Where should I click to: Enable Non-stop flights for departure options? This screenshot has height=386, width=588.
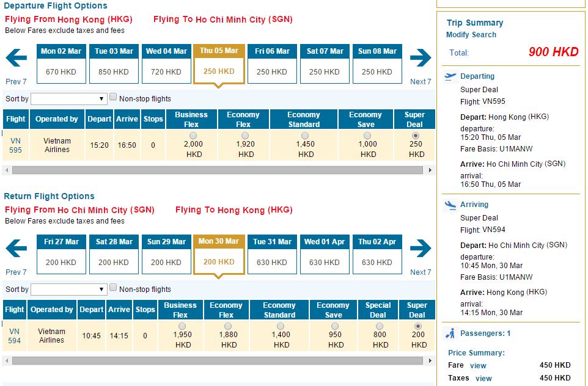coord(113,97)
